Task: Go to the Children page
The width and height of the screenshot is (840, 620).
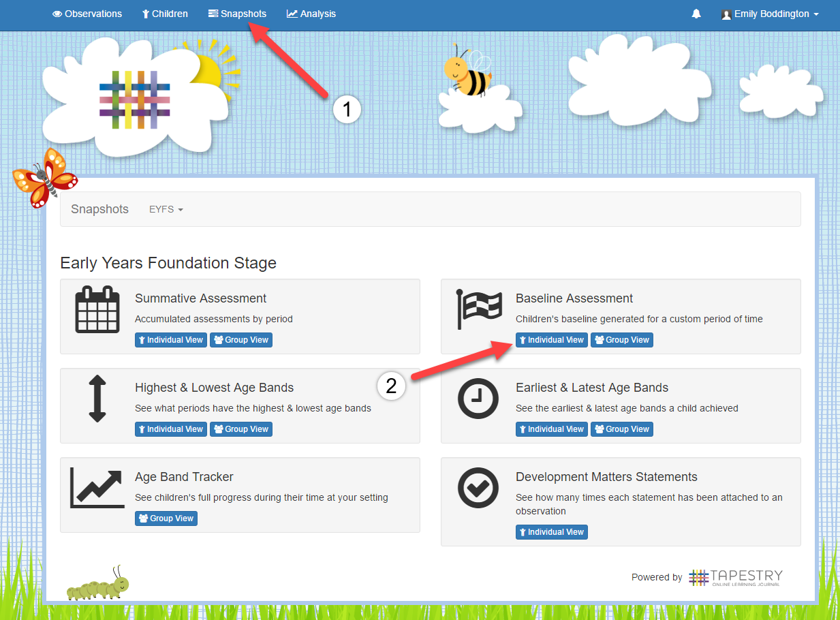Action: [165, 14]
